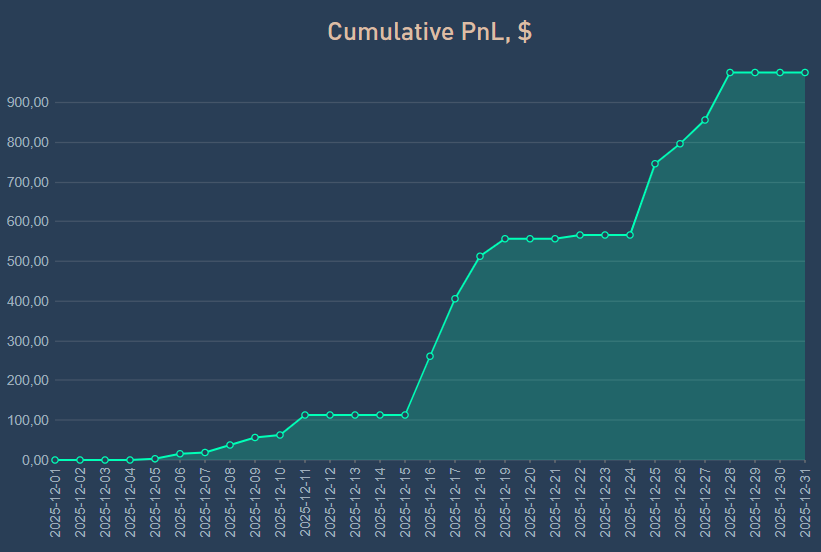Click the 2025-12-28 peak data point
The image size is (821, 552).
(x=730, y=73)
